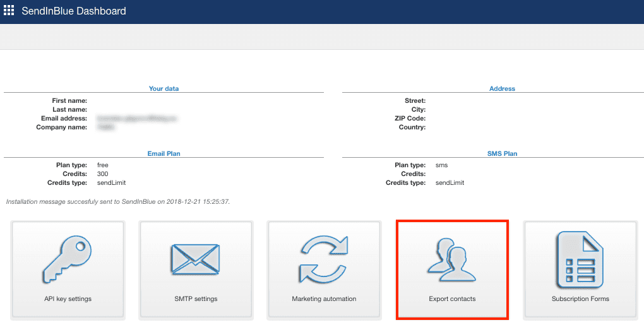The width and height of the screenshot is (644, 325).
Task: Select the Address section heading
Action: click(502, 88)
